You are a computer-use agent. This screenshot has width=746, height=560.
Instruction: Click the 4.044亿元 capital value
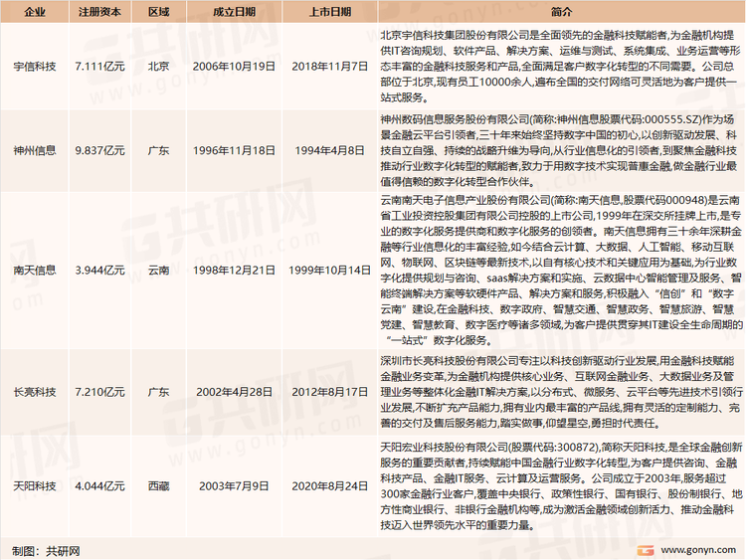point(99,486)
